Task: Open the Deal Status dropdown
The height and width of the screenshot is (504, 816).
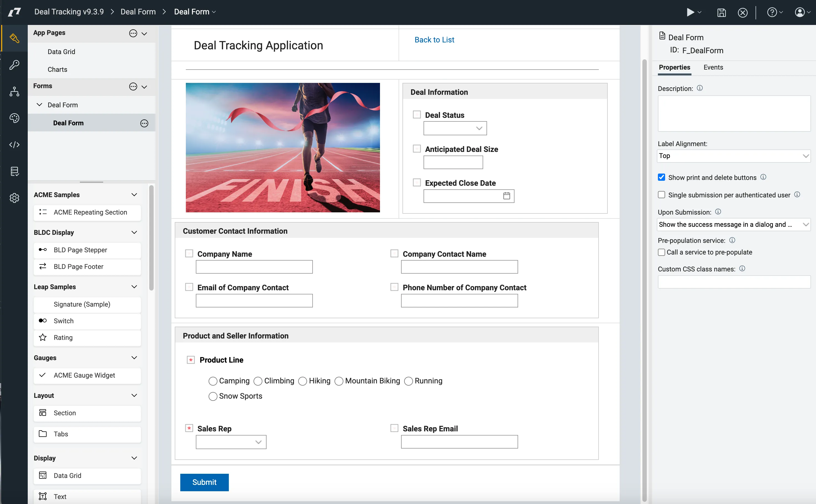Action: (455, 128)
